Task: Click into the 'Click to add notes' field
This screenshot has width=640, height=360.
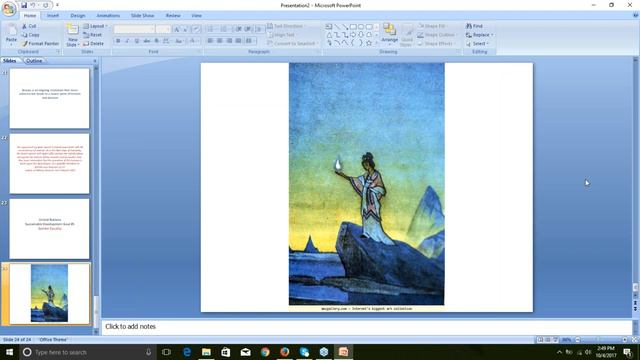Action: 366,327
